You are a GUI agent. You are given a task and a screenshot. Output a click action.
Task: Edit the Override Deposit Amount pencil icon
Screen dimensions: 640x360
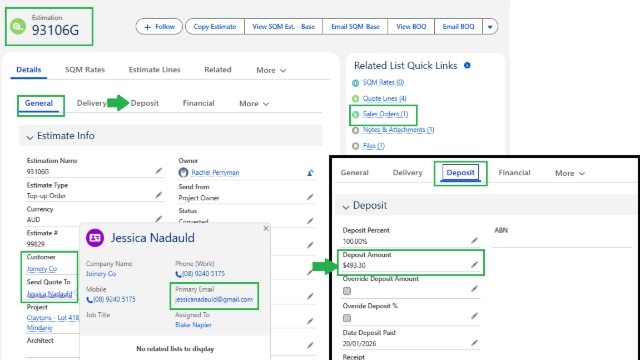point(474,289)
